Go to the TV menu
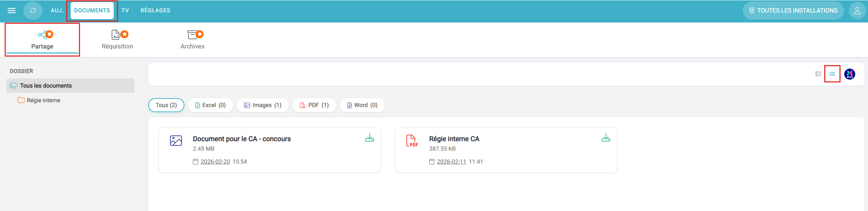 125,11
